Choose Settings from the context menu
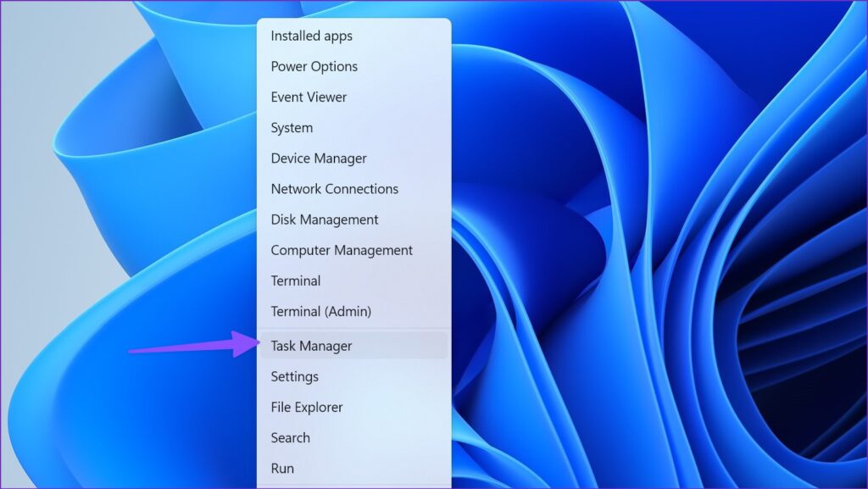 [294, 376]
